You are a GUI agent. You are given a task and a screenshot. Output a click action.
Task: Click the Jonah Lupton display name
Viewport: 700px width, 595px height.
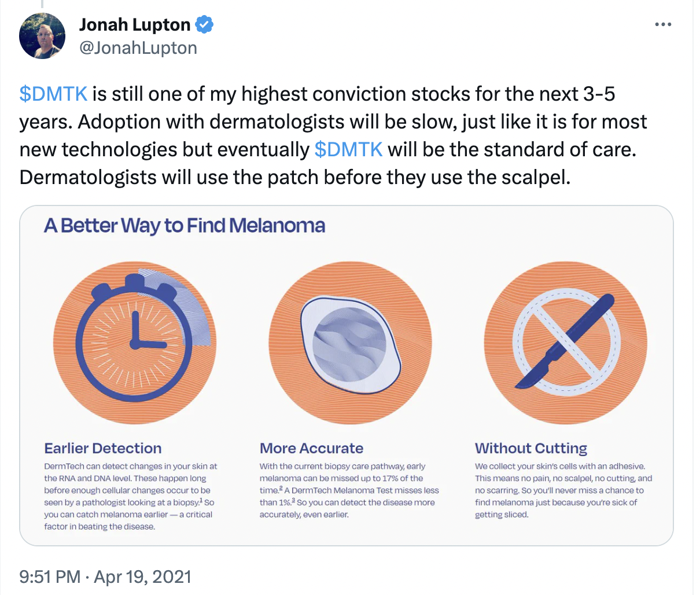134,25
